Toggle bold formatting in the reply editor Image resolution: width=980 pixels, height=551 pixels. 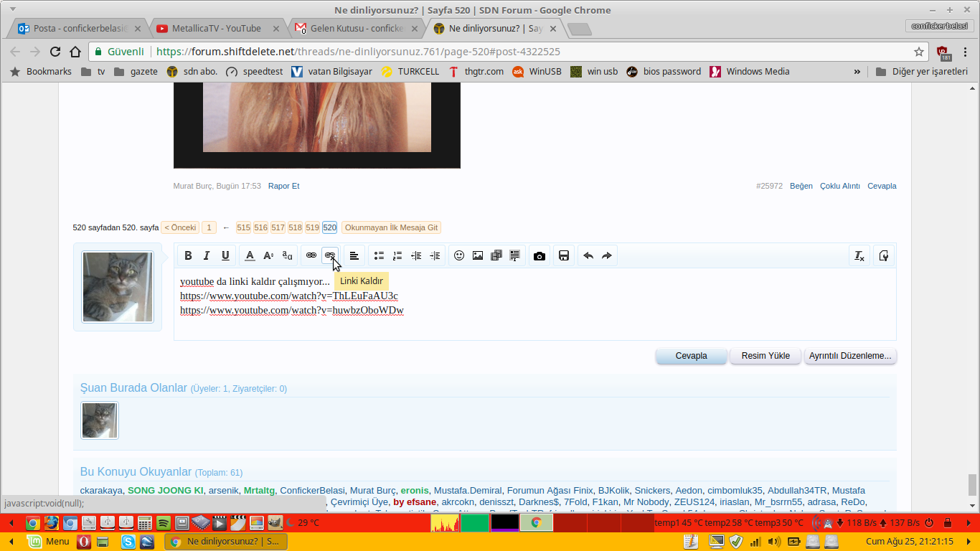(x=188, y=255)
